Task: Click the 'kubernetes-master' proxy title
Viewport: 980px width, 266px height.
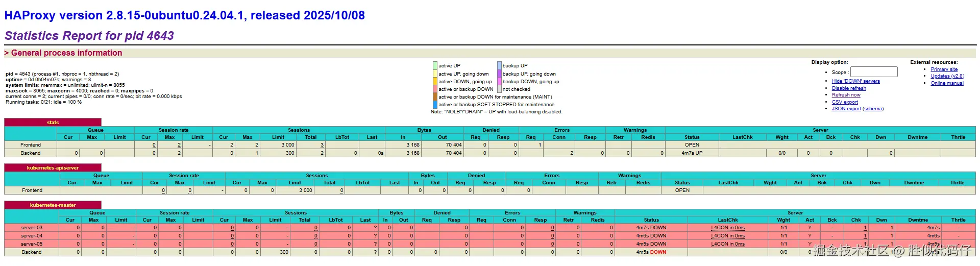Action: point(53,205)
